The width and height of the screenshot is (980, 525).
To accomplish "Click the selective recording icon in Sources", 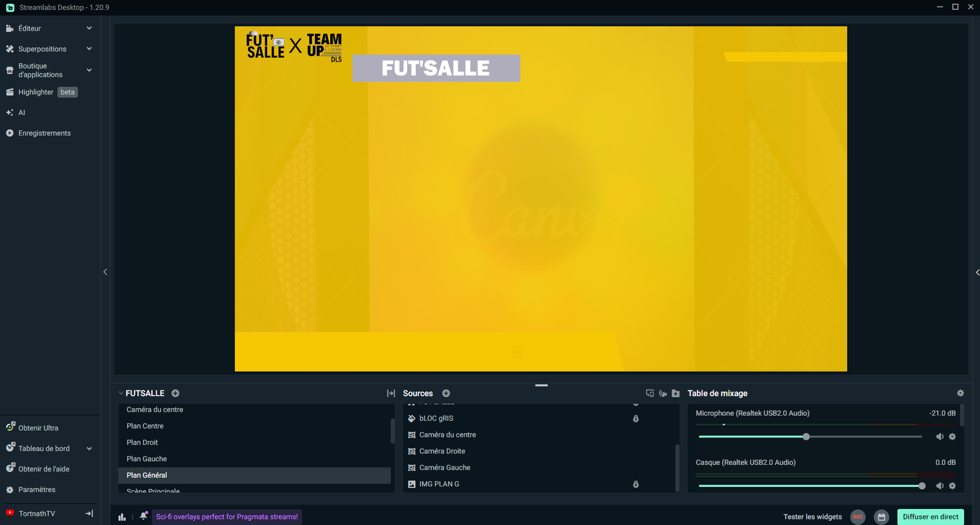I will [663, 393].
